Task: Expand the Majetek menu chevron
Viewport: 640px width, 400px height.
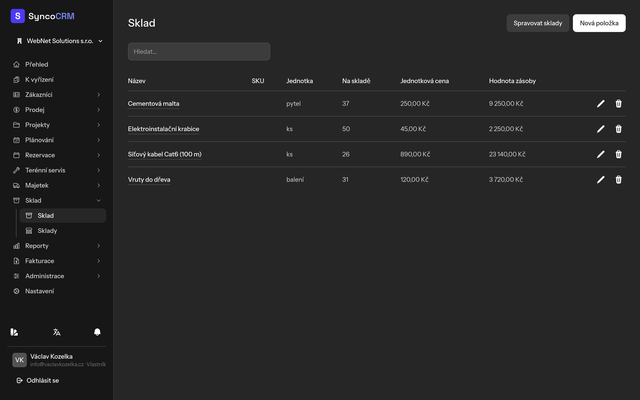Action: [x=98, y=185]
